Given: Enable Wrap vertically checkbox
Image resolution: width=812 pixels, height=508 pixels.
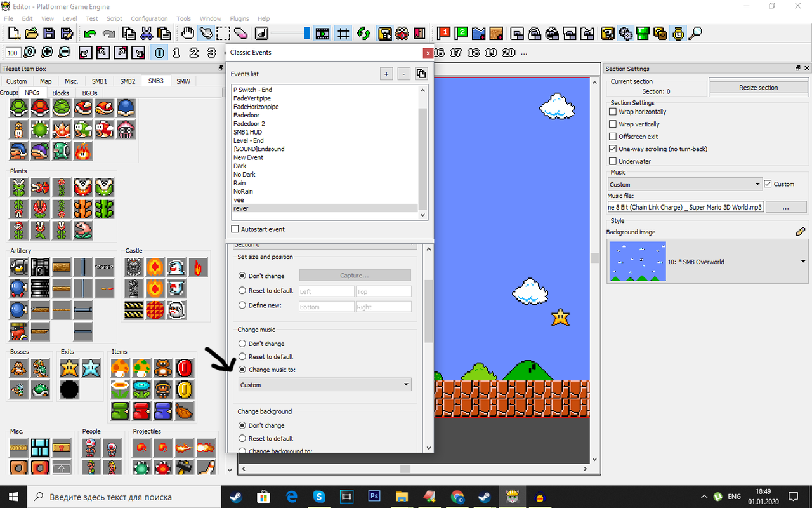Looking at the screenshot, I should click(x=613, y=124).
